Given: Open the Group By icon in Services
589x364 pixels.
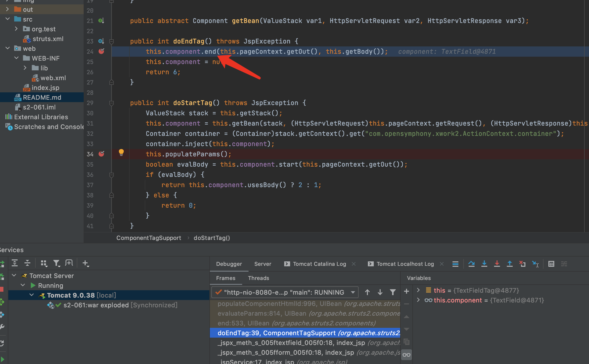Looking at the screenshot, I should (44, 263).
